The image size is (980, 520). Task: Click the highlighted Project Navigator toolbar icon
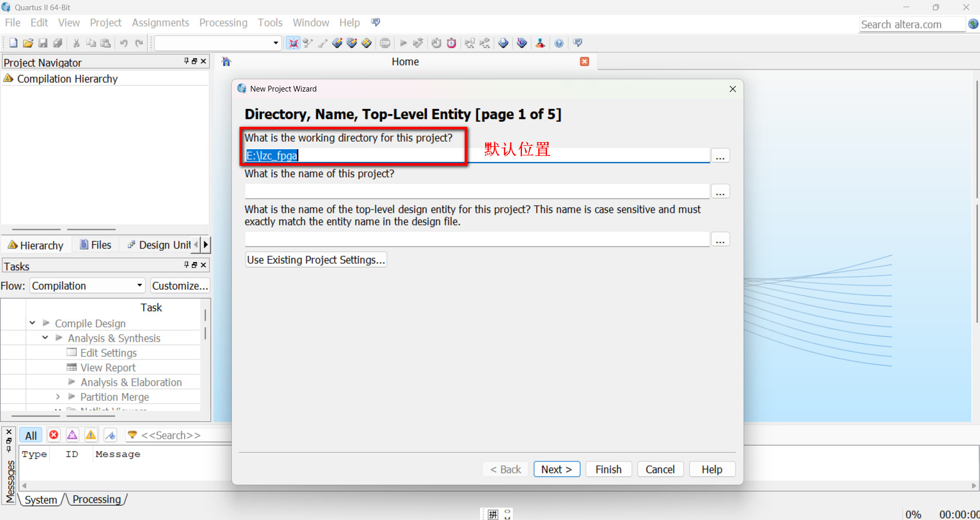(293, 43)
